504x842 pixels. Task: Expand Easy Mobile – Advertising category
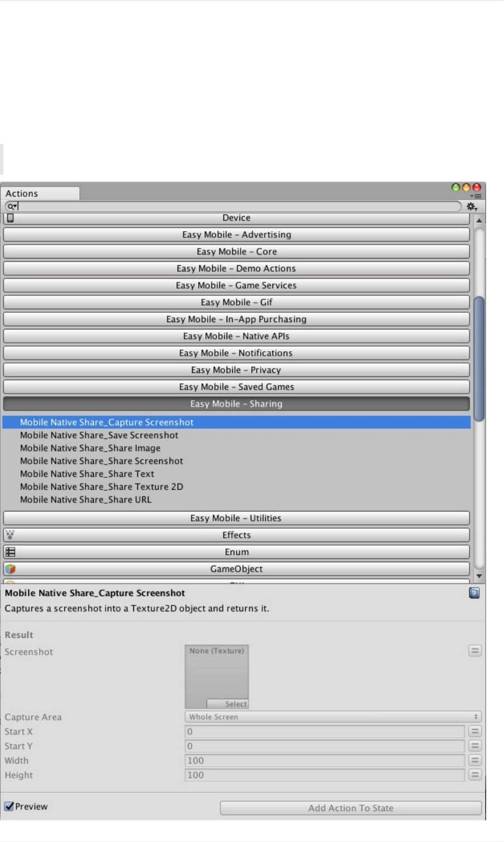(x=237, y=235)
